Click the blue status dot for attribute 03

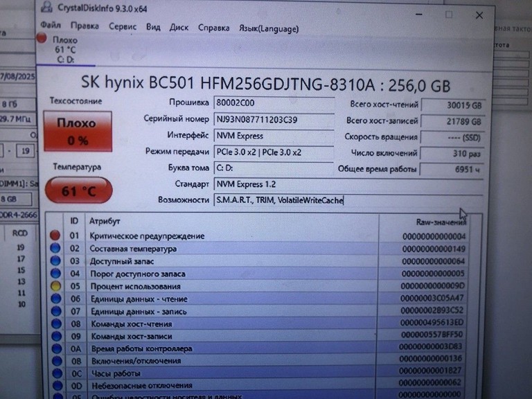[x=55, y=260]
